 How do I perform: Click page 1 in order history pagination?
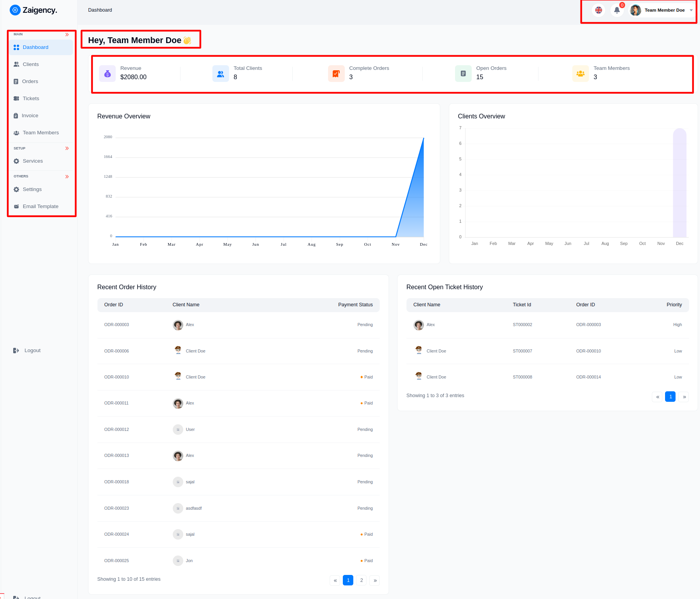pos(348,580)
